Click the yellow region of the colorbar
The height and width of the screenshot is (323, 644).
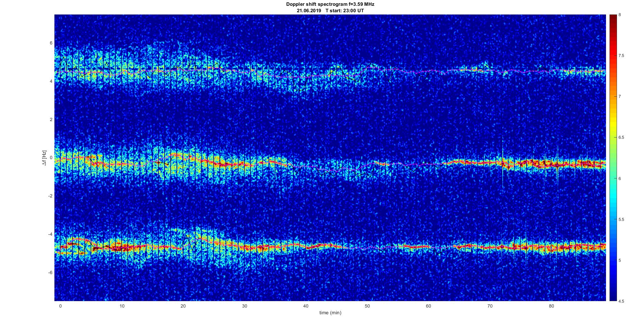tap(613, 124)
